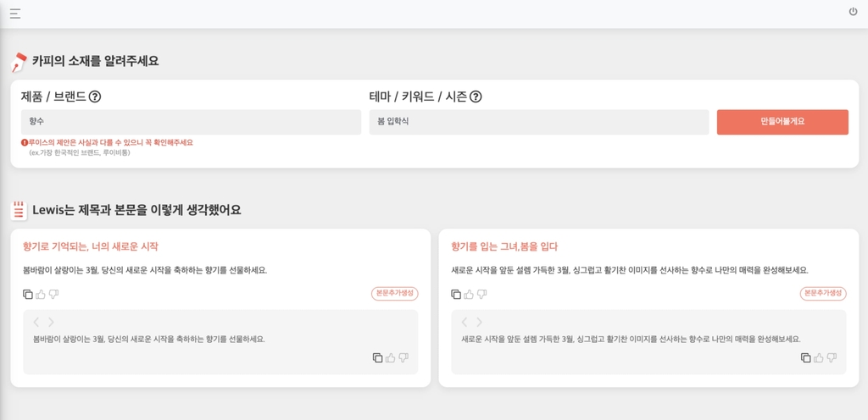The width and height of the screenshot is (868, 420).
Task: Open help icon next to 테마 / 키워드 / 시즌
Action: coord(476,97)
